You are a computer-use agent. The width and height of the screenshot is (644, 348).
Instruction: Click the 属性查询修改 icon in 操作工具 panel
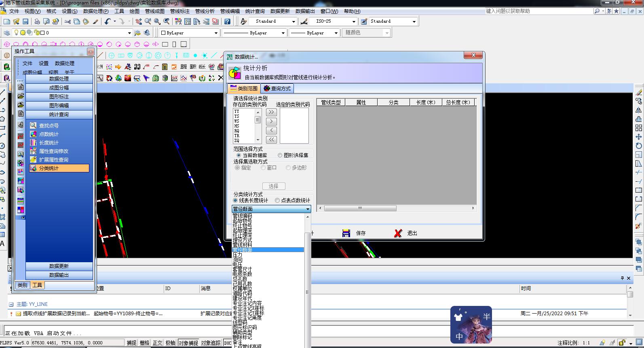click(33, 151)
